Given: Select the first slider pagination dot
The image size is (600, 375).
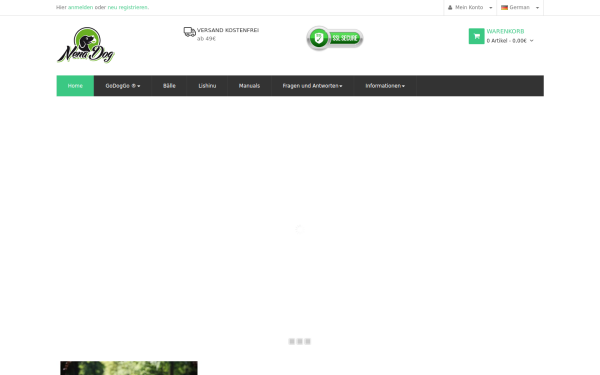Looking at the screenshot, I should (x=292, y=341).
